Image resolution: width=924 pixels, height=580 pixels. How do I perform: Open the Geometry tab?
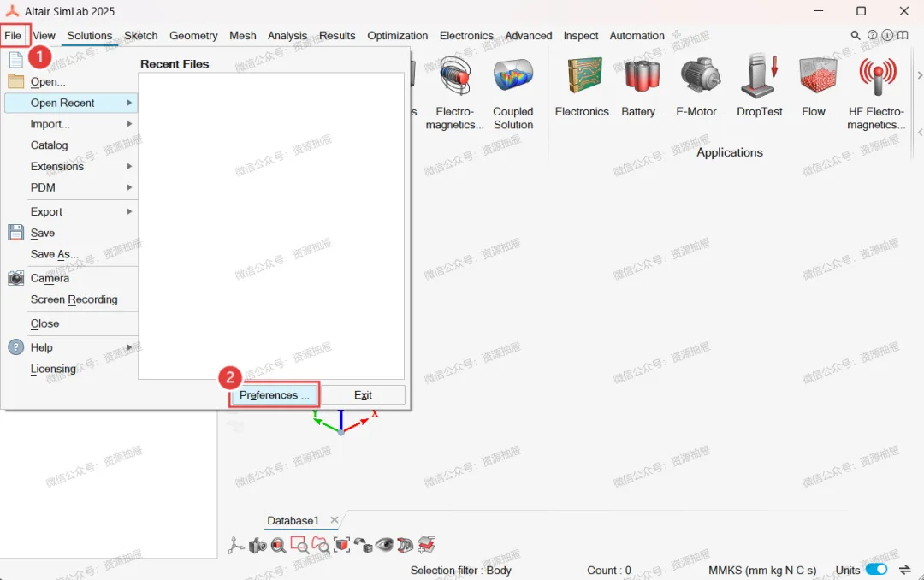tap(193, 35)
